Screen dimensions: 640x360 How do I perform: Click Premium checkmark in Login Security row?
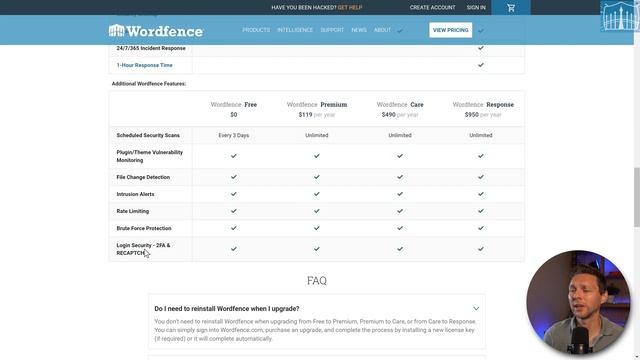[x=317, y=249]
